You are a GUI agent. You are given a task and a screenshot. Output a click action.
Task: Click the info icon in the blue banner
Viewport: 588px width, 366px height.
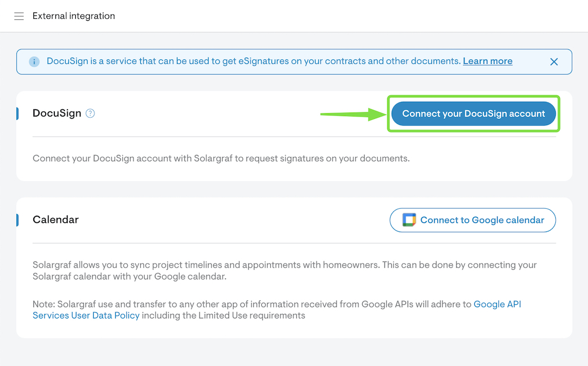point(34,61)
